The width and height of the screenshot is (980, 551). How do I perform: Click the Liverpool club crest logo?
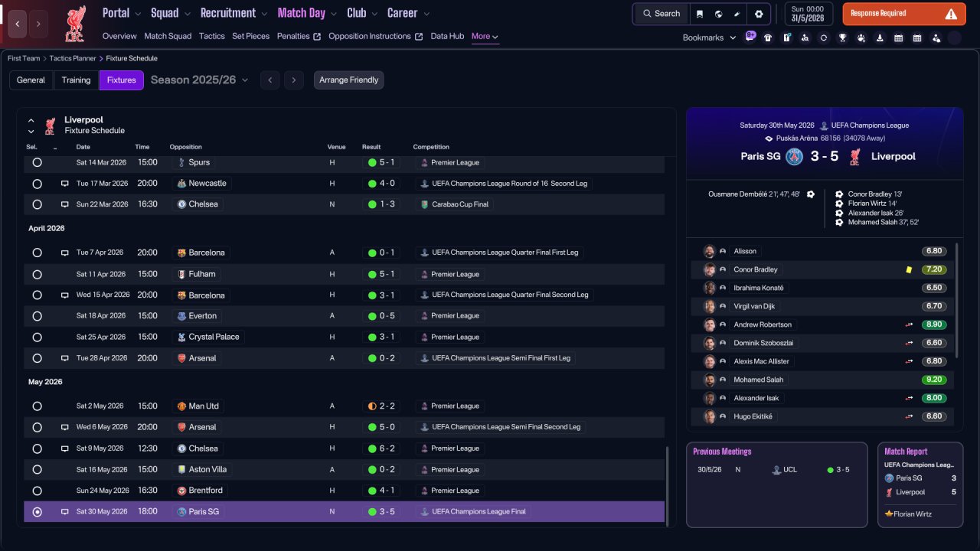(75, 23)
